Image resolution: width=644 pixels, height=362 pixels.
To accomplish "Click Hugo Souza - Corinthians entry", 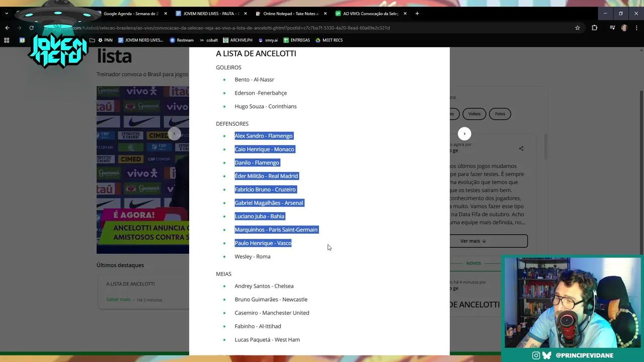I will click(x=266, y=107).
